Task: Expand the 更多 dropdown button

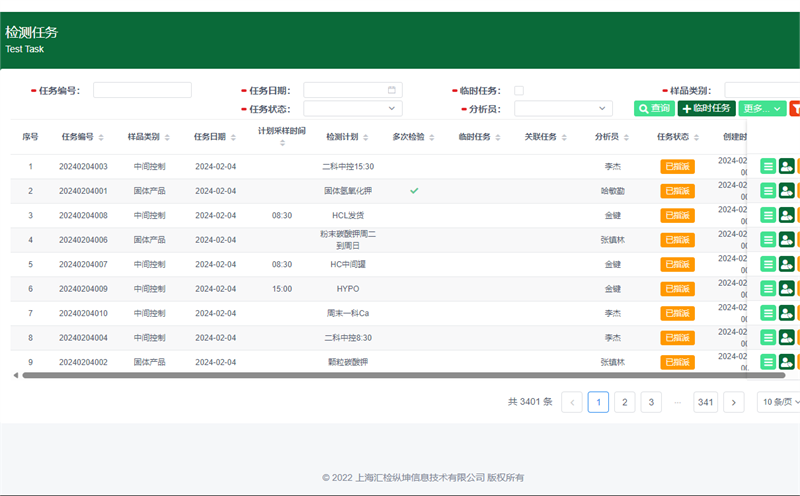Action: (762, 108)
